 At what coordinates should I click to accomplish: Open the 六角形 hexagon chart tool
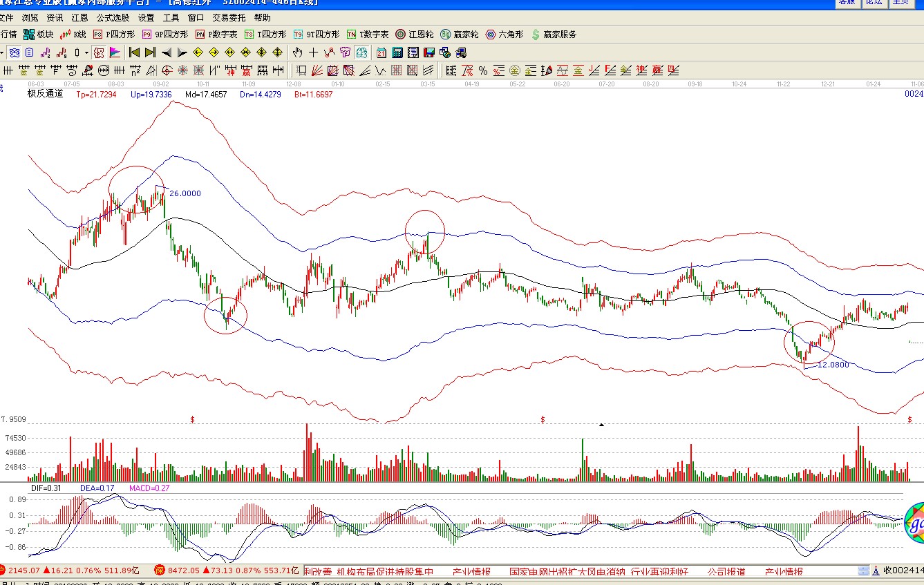click(x=505, y=34)
